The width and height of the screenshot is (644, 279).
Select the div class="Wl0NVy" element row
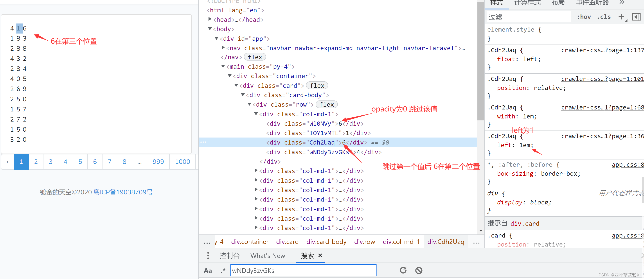coord(315,123)
